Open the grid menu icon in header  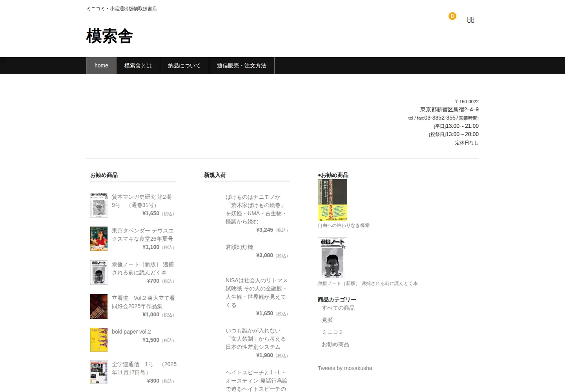pyautogui.click(x=471, y=20)
